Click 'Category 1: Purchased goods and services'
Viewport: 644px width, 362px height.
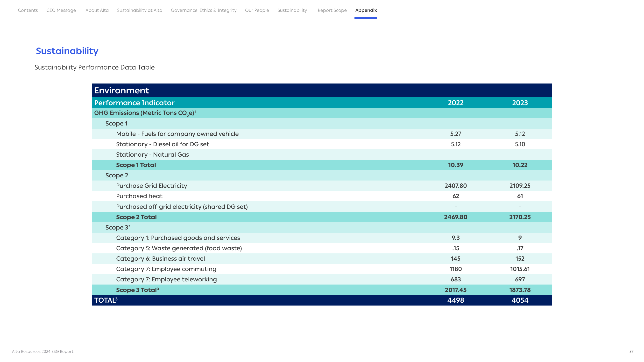click(178, 238)
